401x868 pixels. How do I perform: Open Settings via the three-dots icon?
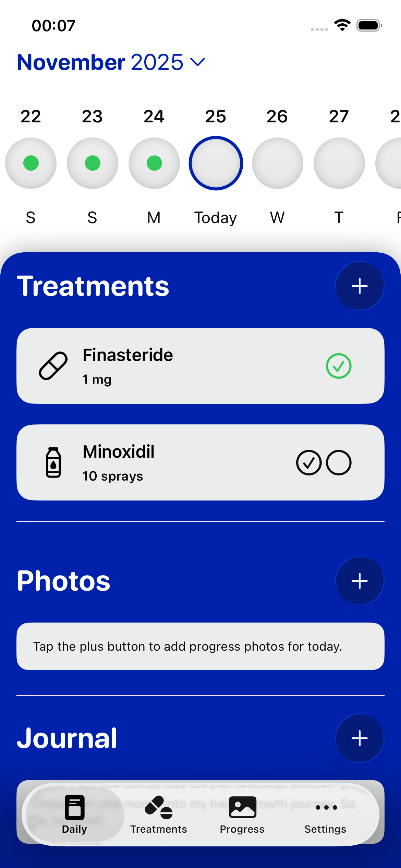point(326,808)
